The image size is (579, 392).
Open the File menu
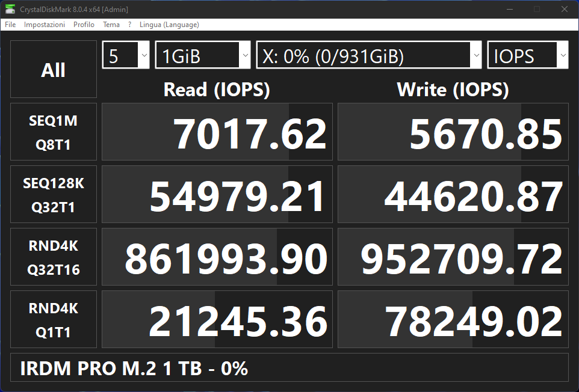10,25
